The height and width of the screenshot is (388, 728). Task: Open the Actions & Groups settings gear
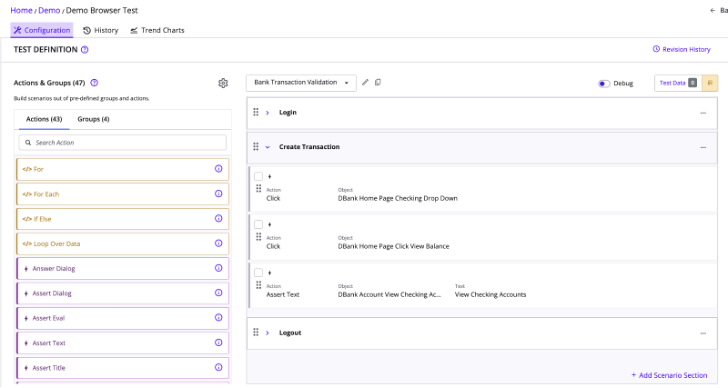pyautogui.click(x=223, y=83)
